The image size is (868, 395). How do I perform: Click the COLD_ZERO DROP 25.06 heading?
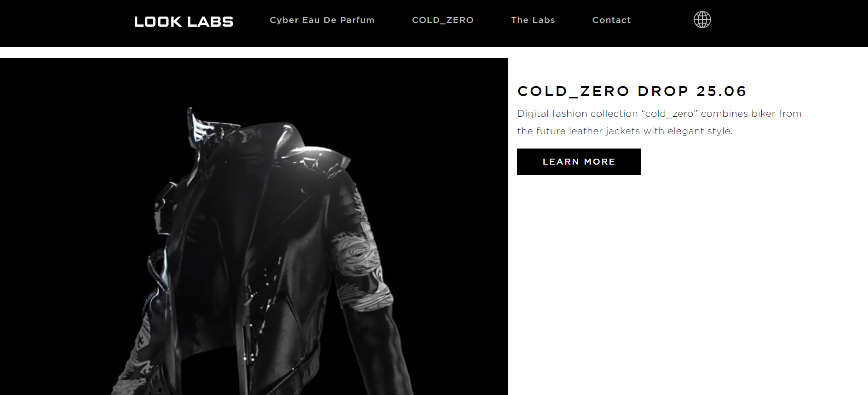[632, 91]
